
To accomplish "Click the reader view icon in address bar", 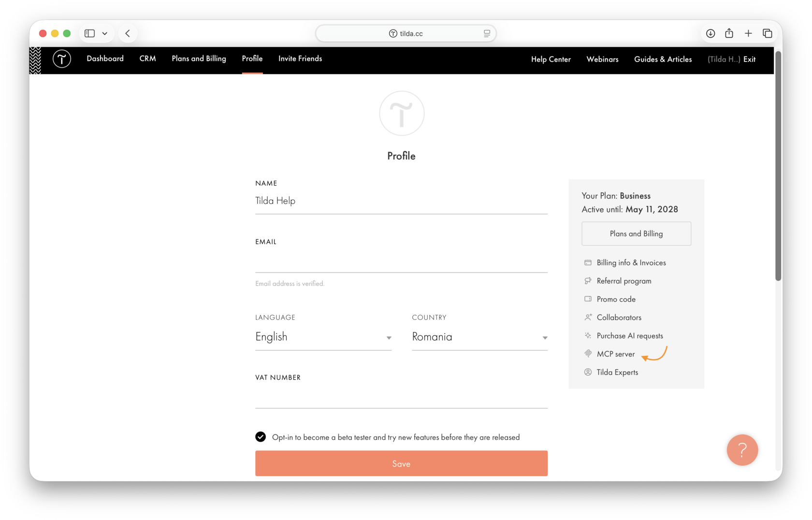I will 487,33.
